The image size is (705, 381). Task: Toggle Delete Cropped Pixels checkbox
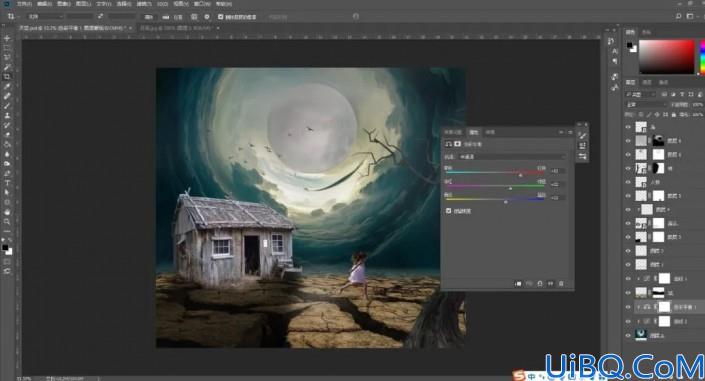coord(220,17)
